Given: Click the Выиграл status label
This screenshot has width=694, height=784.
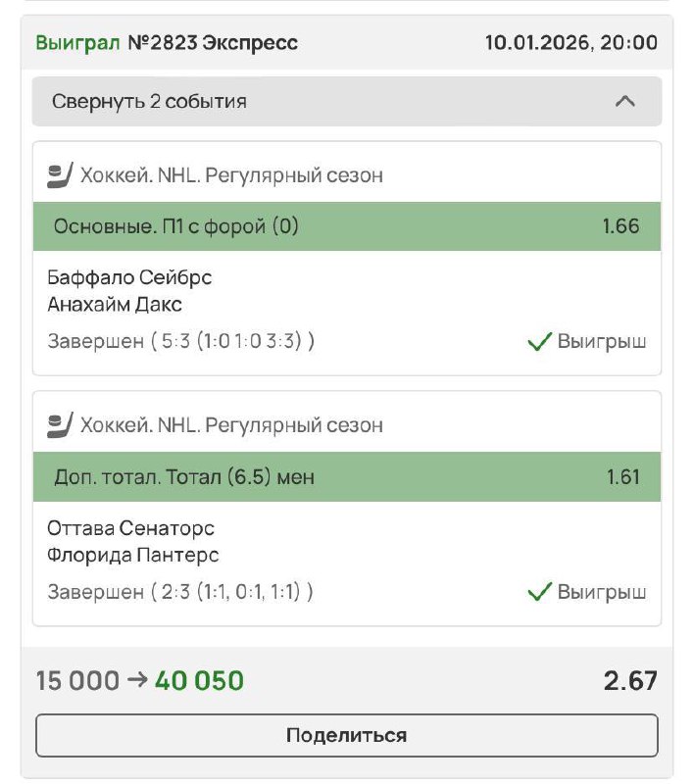Looking at the screenshot, I should (78, 43).
